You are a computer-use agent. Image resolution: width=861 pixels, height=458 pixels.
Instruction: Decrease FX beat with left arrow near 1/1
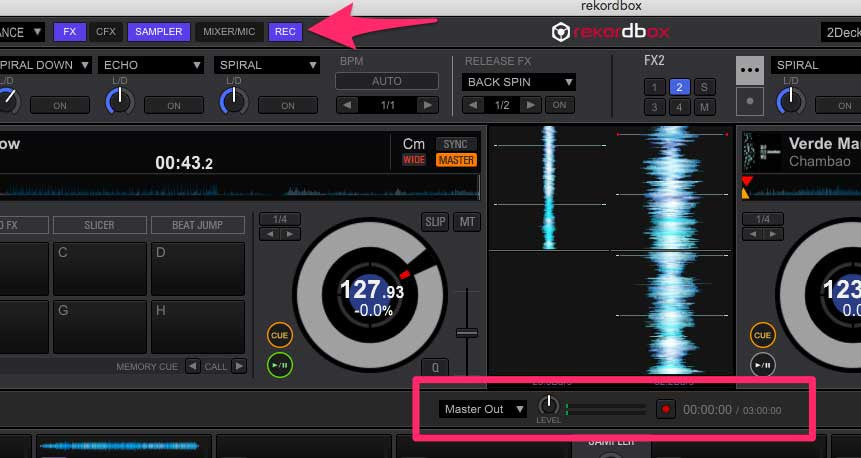pyautogui.click(x=347, y=105)
